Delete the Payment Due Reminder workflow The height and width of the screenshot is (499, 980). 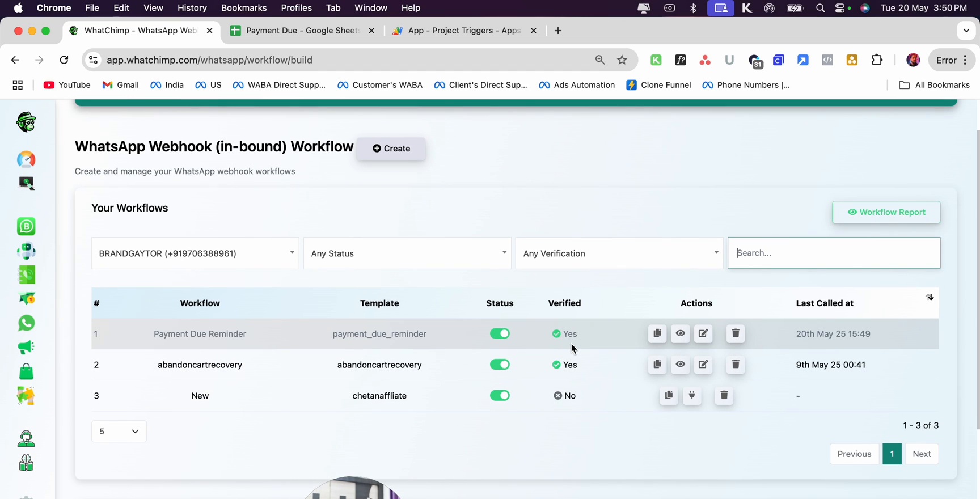coord(736,333)
